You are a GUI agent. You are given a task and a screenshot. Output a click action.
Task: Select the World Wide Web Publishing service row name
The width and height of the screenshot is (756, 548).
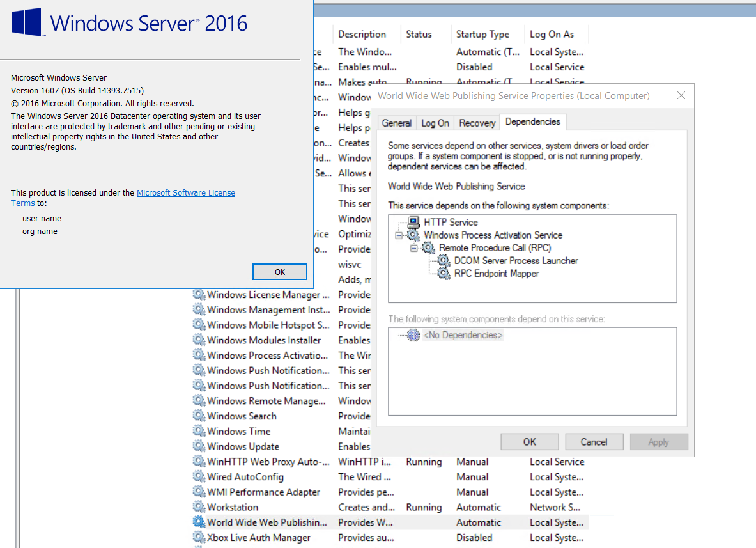click(x=267, y=522)
